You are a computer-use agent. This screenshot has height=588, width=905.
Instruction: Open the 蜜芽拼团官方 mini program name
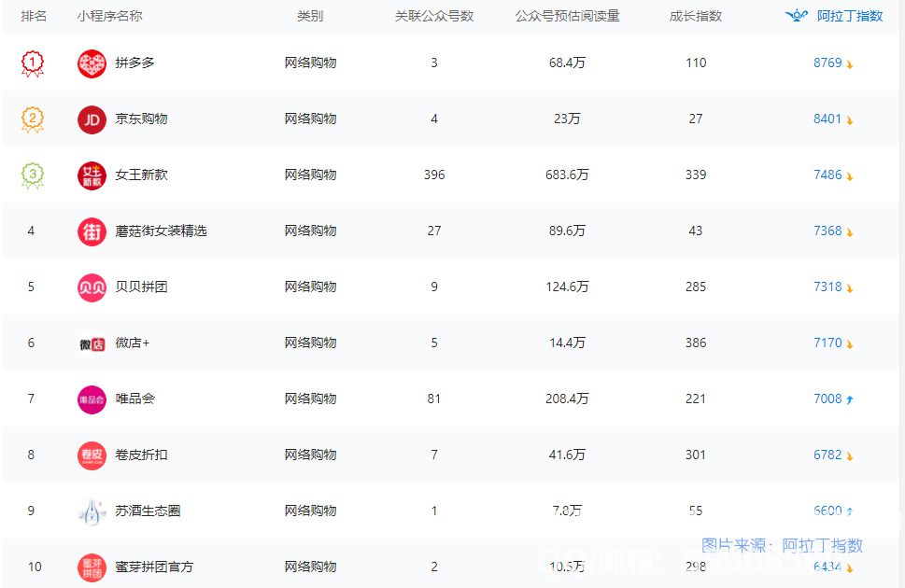coord(154,567)
